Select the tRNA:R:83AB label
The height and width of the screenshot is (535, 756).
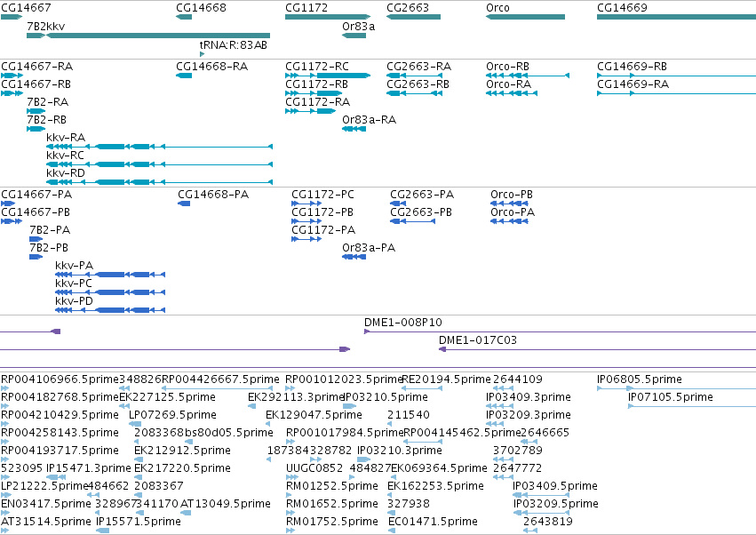pos(234,44)
